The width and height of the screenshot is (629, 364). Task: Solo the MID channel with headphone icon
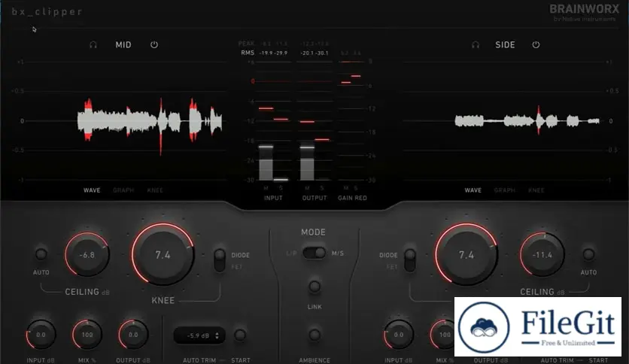tap(93, 44)
